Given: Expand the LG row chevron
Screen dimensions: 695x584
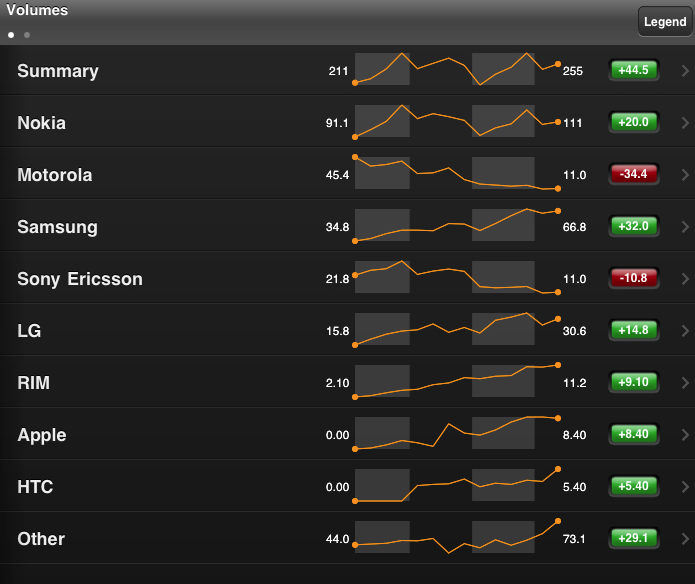Looking at the screenshot, I should point(685,331).
